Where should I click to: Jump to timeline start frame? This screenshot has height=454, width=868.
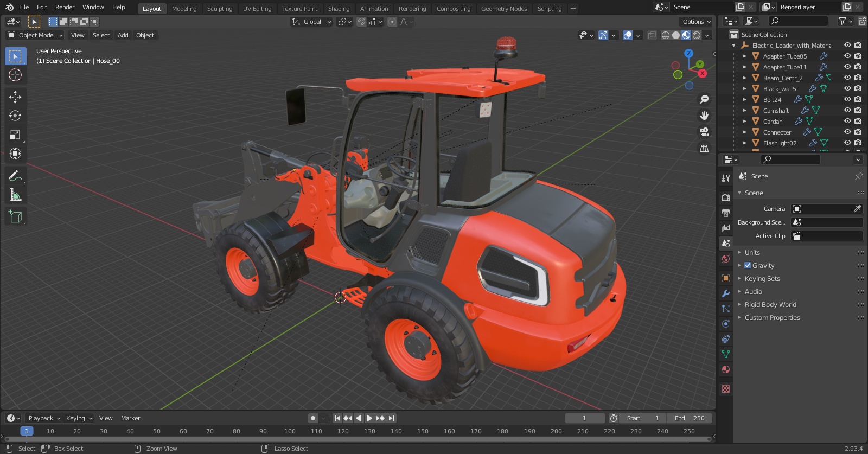click(x=337, y=418)
